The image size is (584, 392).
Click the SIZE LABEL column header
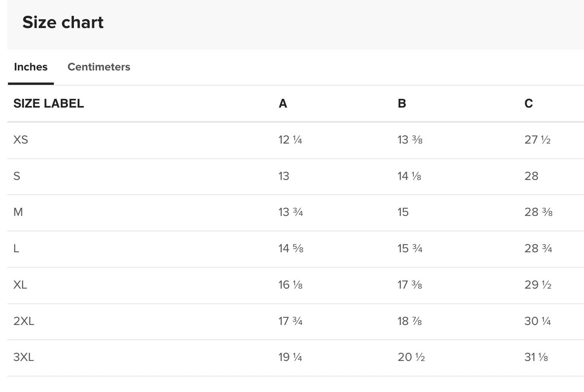(48, 104)
